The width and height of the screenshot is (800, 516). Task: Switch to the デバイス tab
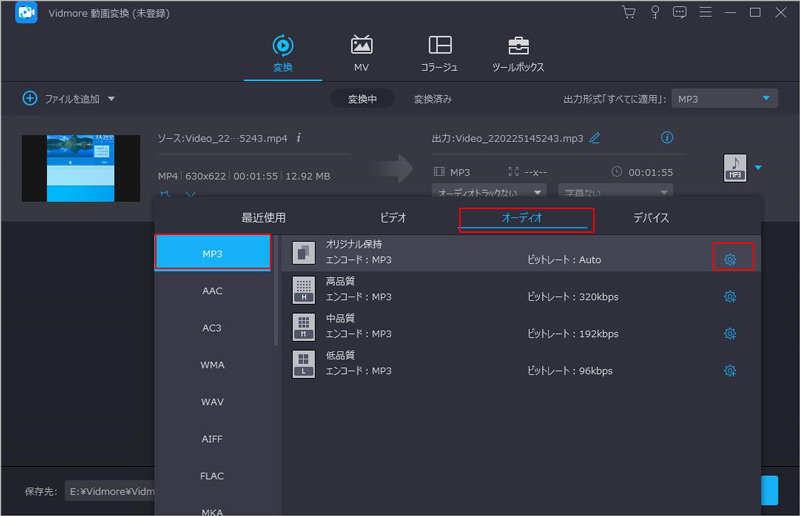650,218
